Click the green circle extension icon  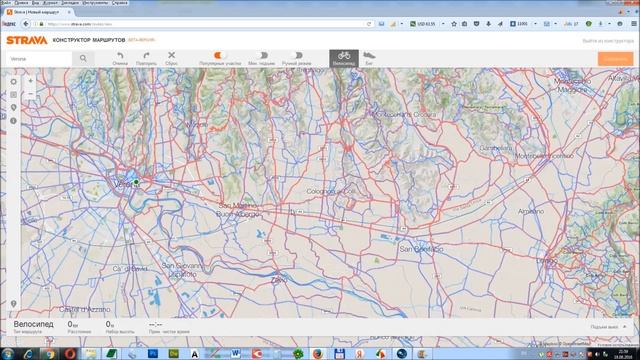point(589,24)
